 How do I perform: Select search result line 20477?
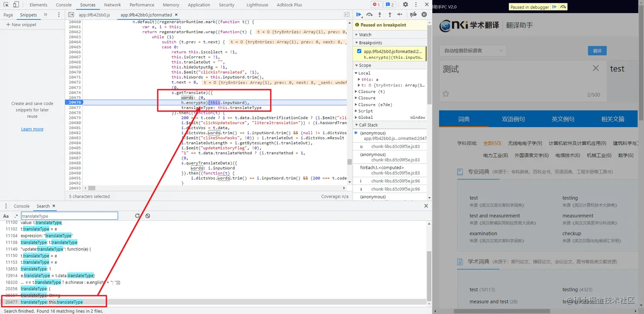214,302
